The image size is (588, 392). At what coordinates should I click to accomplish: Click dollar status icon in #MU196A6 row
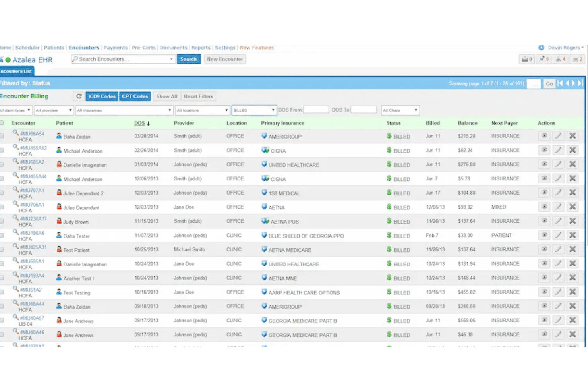(389, 235)
